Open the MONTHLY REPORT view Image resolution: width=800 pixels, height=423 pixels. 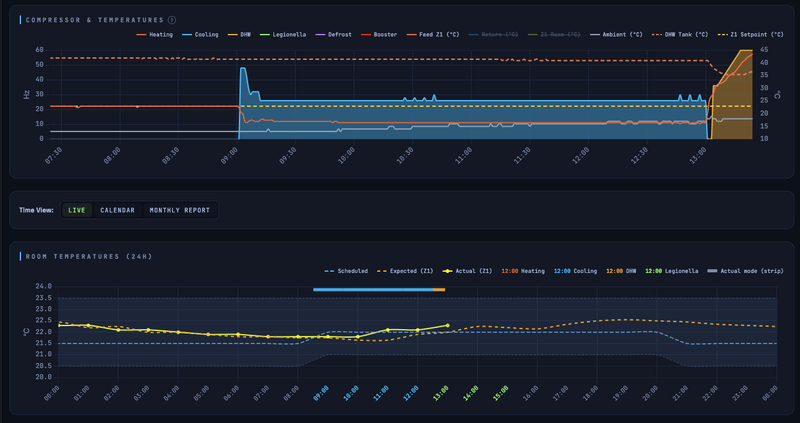(x=180, y=210)
